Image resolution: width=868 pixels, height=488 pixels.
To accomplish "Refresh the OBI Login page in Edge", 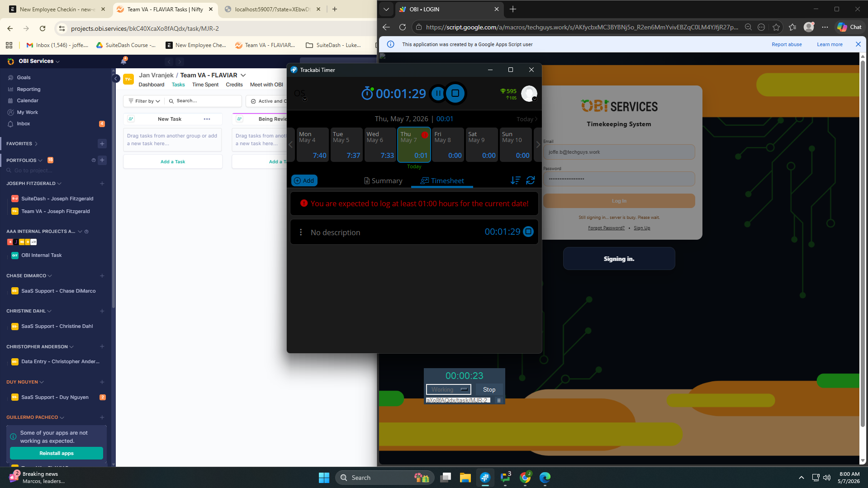I will (x=403, y=27).
